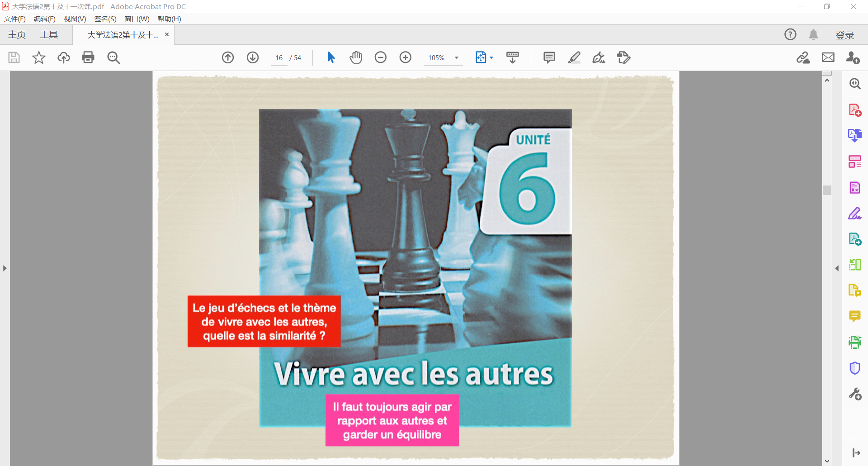This screenshot has height=466, width=868.
Task: Expand the left navigation pane
Action: click(5, 268)
